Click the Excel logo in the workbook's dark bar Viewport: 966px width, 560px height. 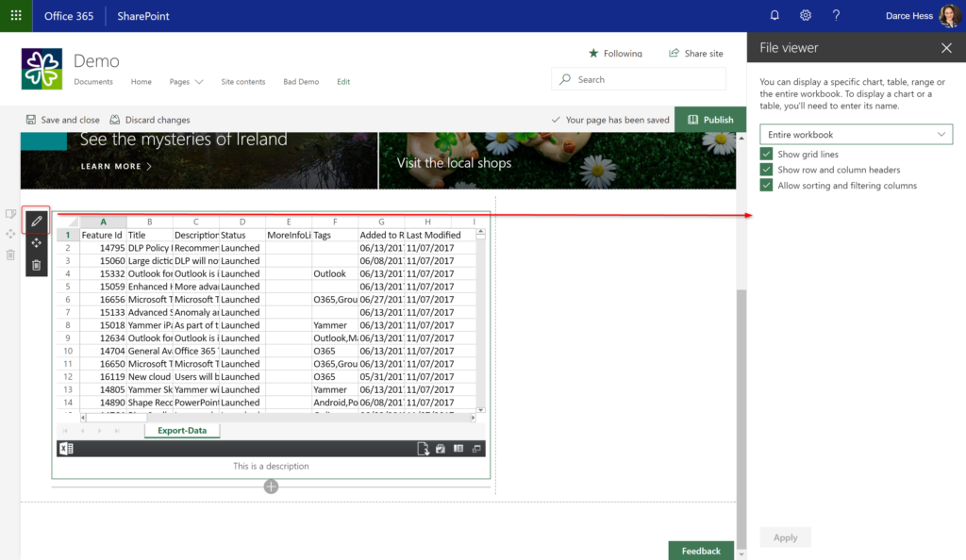pos(66,449)
